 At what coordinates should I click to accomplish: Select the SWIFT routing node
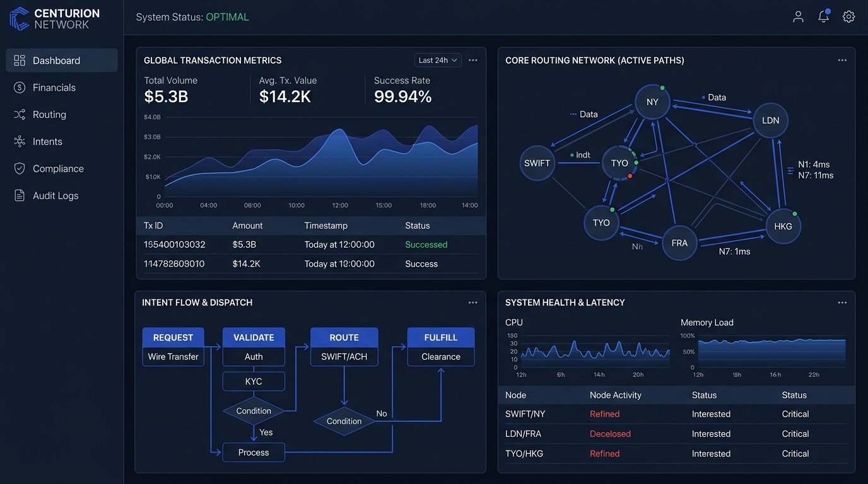537,163
